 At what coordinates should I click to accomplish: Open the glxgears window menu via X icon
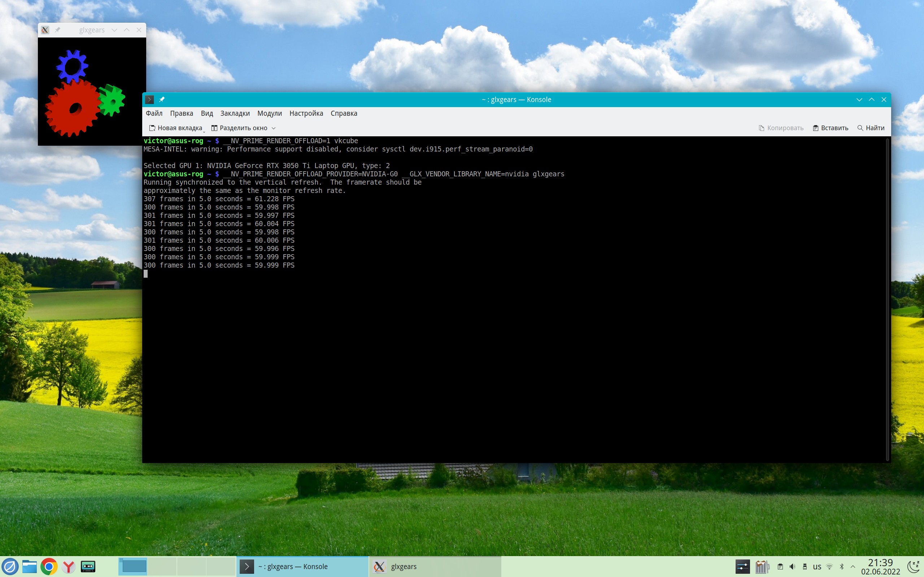45,30
